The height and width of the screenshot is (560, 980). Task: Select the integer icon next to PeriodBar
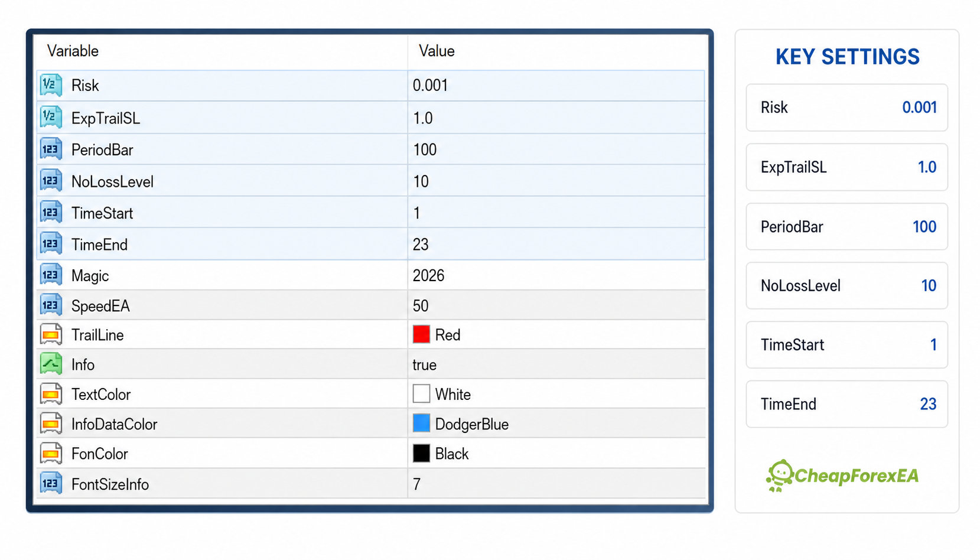tap(51, 149)
